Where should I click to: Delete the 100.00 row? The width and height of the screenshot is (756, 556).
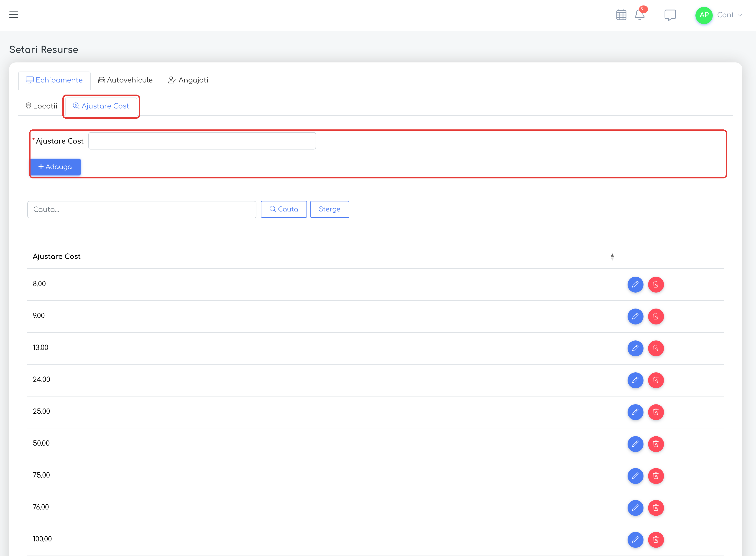655,540
